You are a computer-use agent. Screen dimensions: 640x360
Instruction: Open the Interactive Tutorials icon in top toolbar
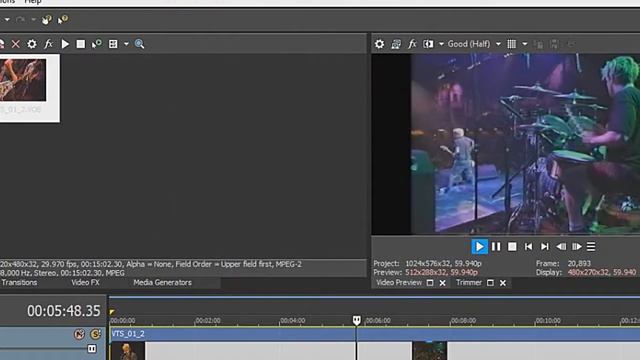[x=47, y=20]
